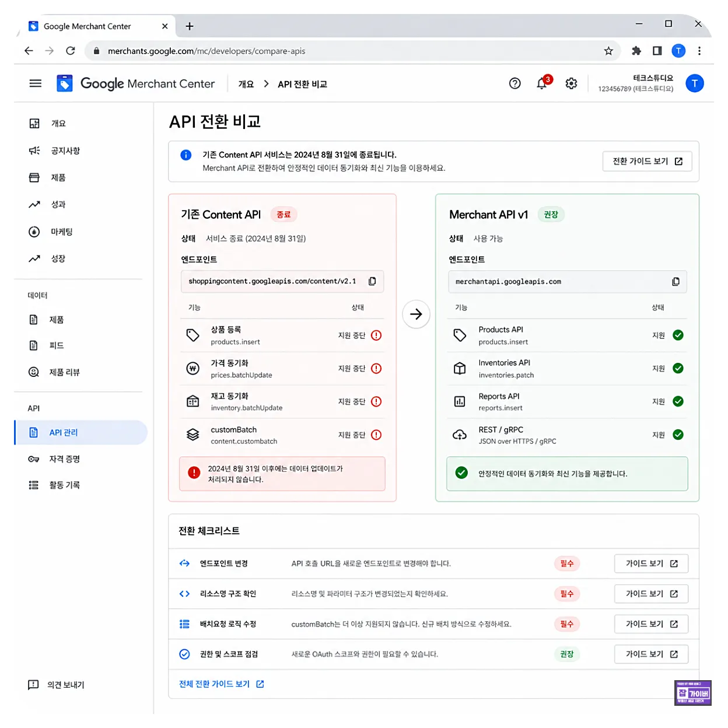Click green check for Products API
728x728 pixels.
click(678, 335)
